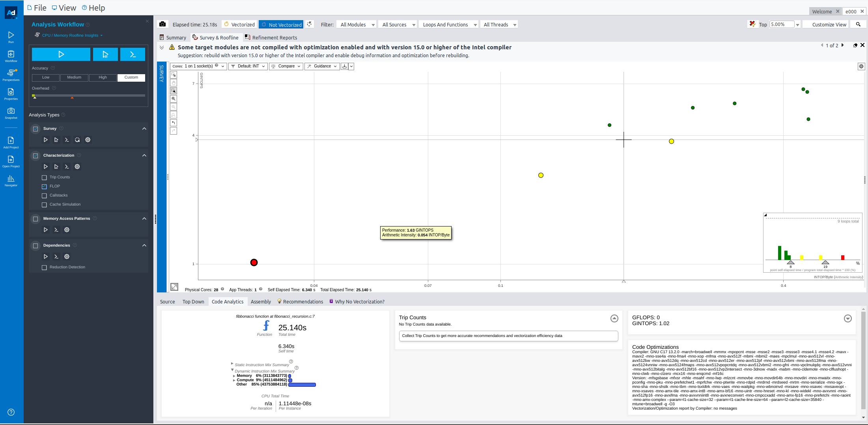Switch to the Recommendations tab
This screenshot has width=868, height=425.
(302, 302)
